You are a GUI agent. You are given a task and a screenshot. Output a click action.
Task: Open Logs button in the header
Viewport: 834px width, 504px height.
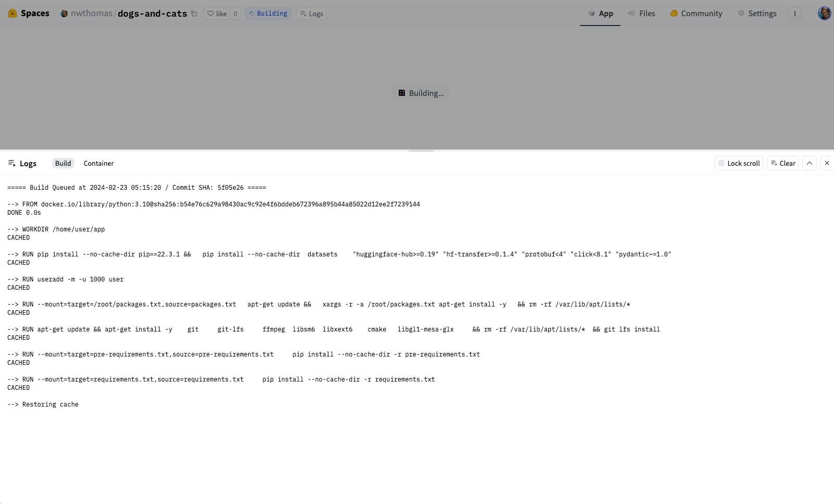pos(311,14)
